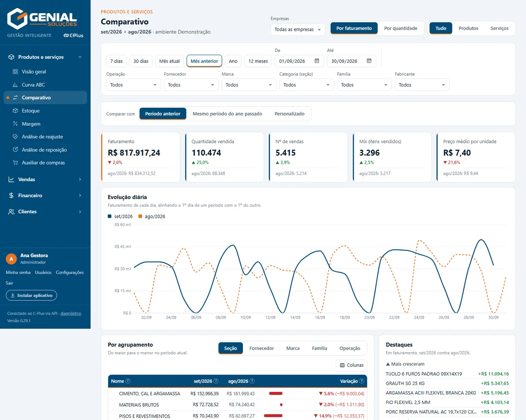The width and height of the screenshot is (526, 420).
Task: Open the Todas as empresas dropdown
Action: [x=298, y=29]
